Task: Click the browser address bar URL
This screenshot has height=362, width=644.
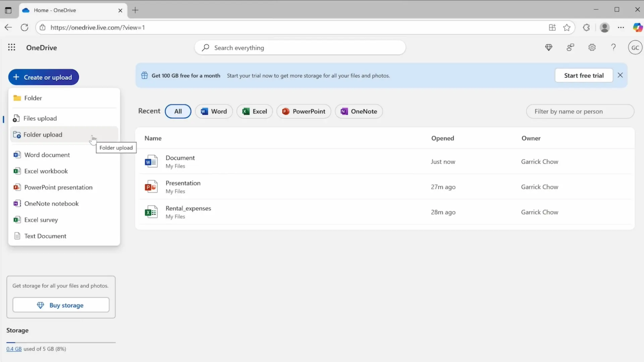Action: 98,27
